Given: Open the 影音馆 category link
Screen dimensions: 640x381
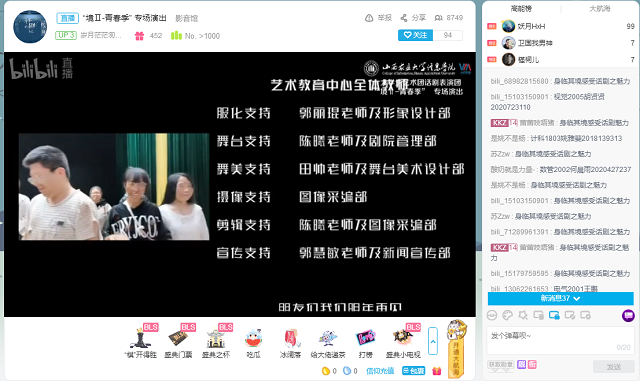Looking at the screenshot, I should pyautogui.click(x=187, y=18).
